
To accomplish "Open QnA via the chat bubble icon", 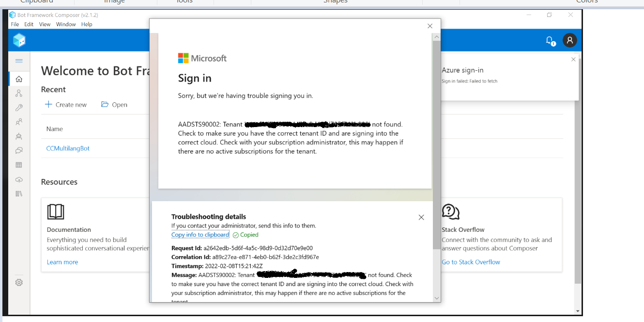I will [19, 151].
